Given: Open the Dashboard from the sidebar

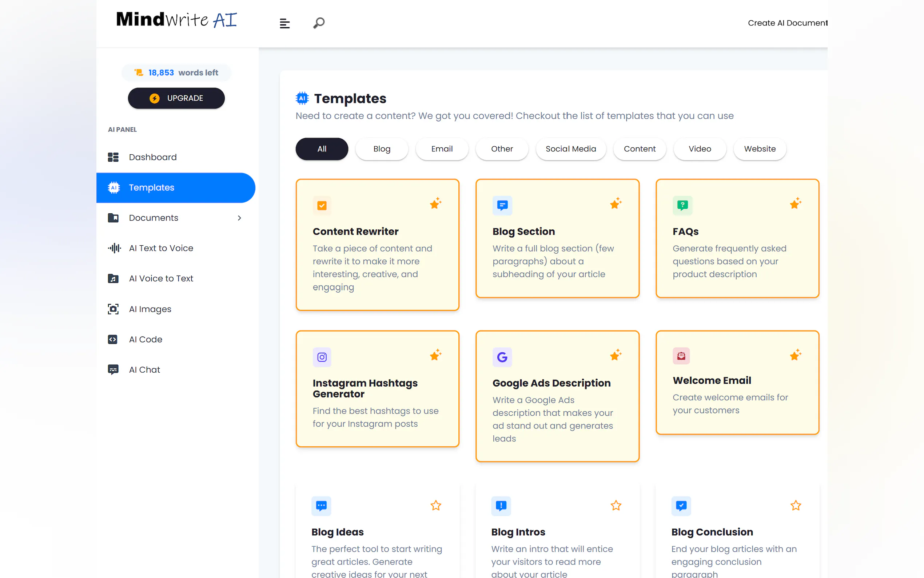Looking at the screenshot, I should point(152,157).
